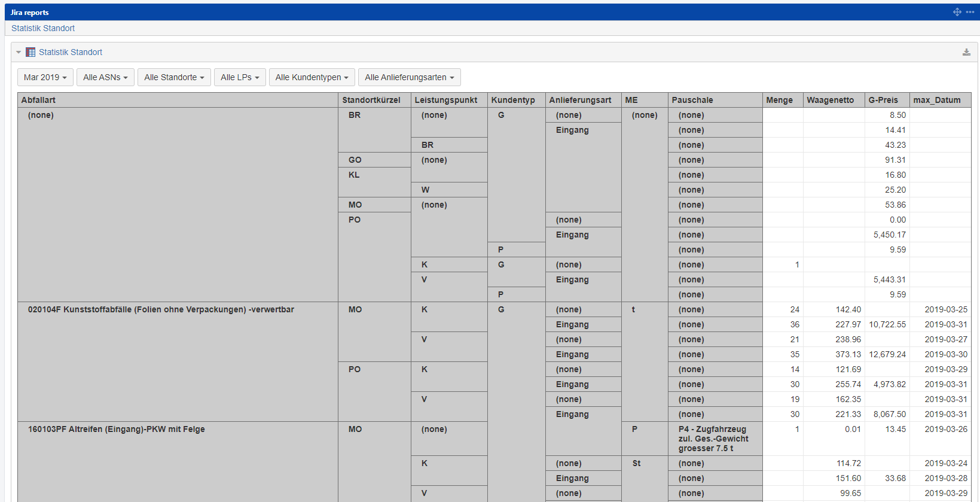This screenshot has height=502, width=980.
Task: Open the Alle LPs filter dropdown
Action: pyautogui.click(x=240, y=77)
